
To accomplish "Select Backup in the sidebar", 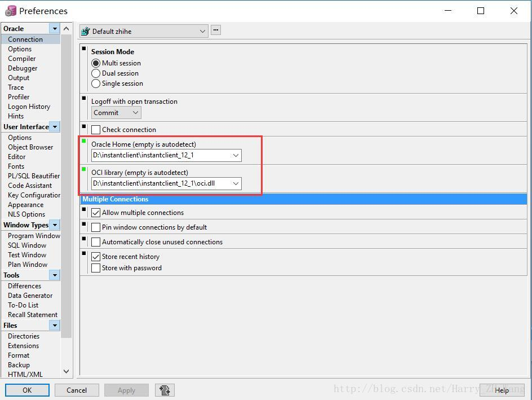I will pyautogui.click(x=19, y=365).
